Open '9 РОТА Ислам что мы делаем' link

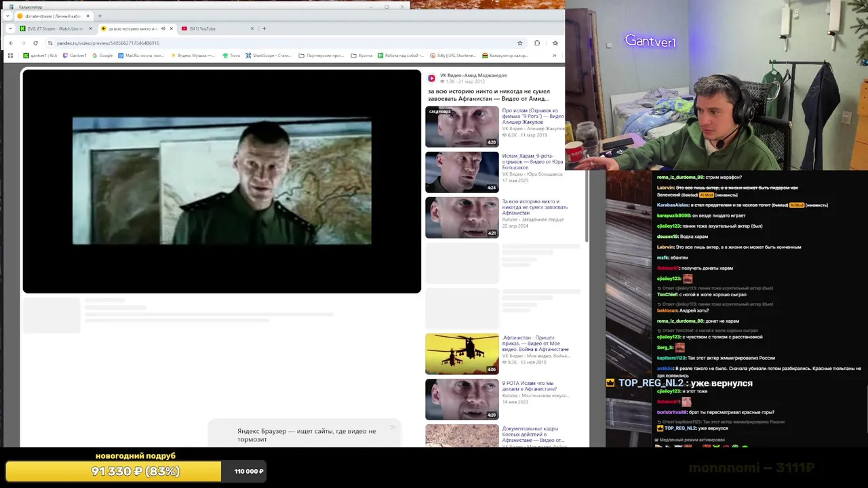coord(530,386)
